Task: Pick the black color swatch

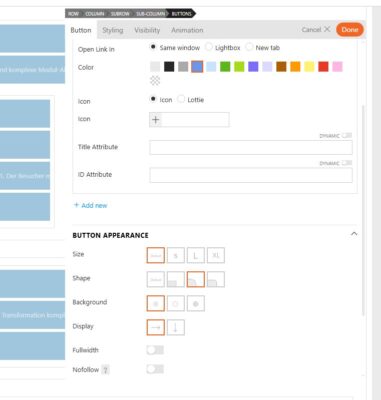Action: (169, 67)
